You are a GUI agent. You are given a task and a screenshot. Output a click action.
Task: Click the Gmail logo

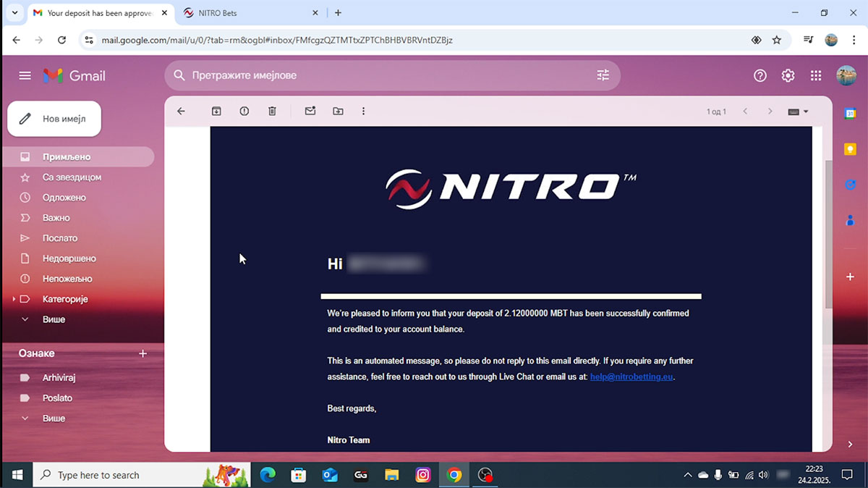[x=75, y=75]
